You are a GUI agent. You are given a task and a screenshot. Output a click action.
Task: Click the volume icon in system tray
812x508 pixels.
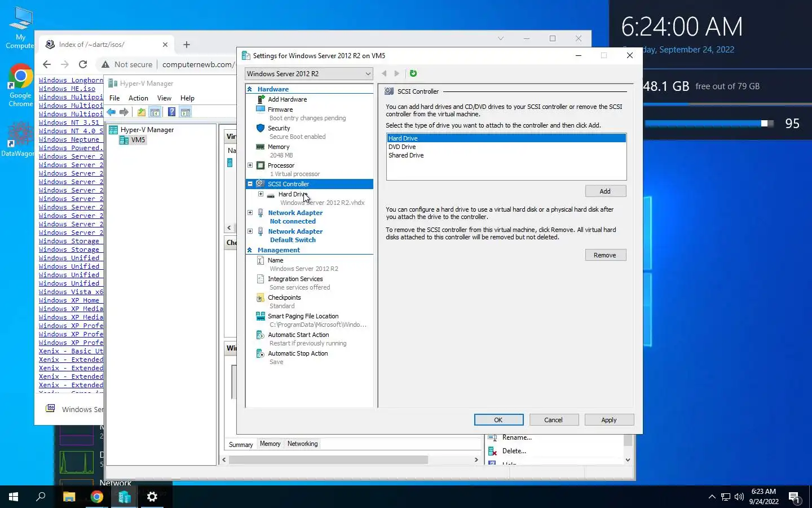(739, 497)
